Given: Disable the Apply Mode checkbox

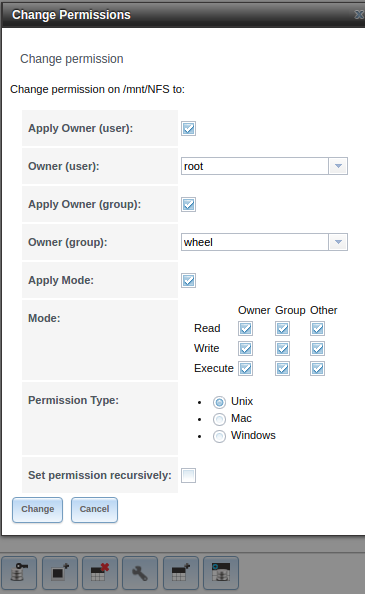Looking at the screenshot, I should point(189,281).
